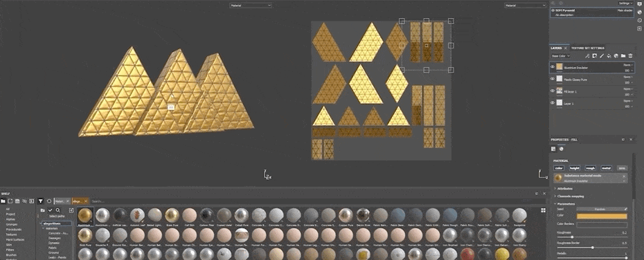
Task: Click the magnifier icon above Select paths
Action: pyautogui.click(x=58, y=210)
